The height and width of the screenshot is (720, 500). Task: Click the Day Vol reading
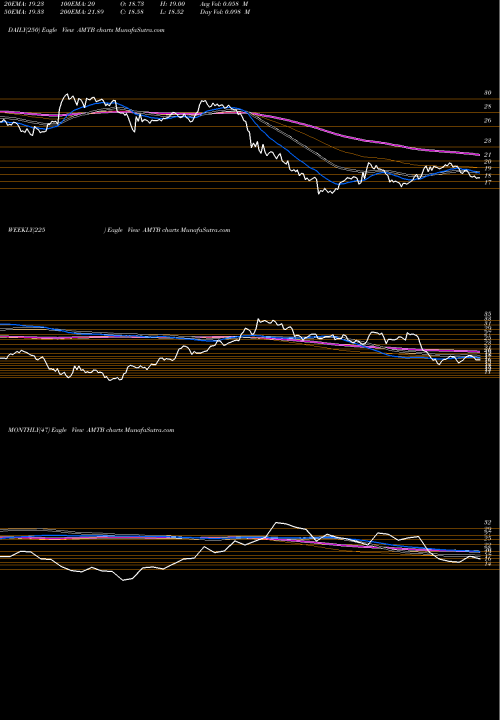[x=225, y=12]
